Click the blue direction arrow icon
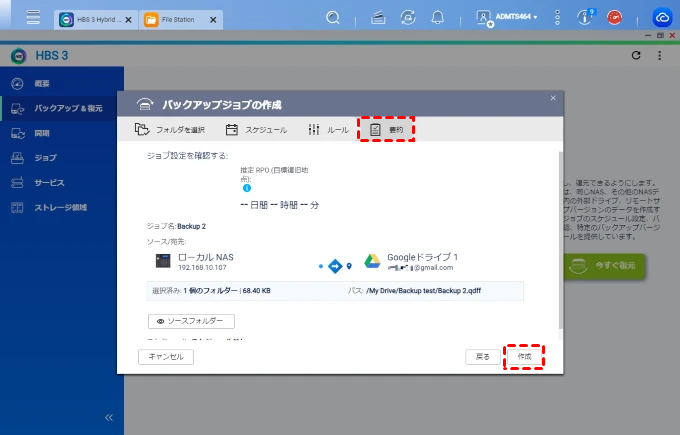 tap(335, 266)
